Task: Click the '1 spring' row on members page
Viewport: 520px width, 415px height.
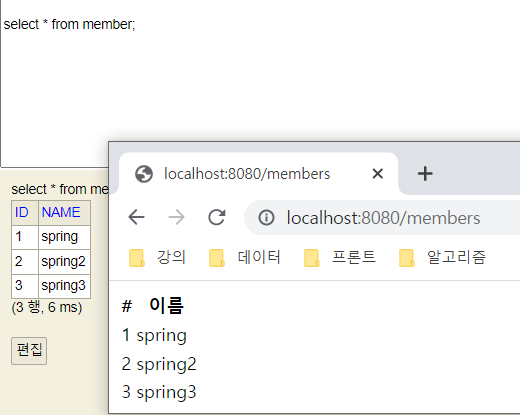Action: (154, 335)
